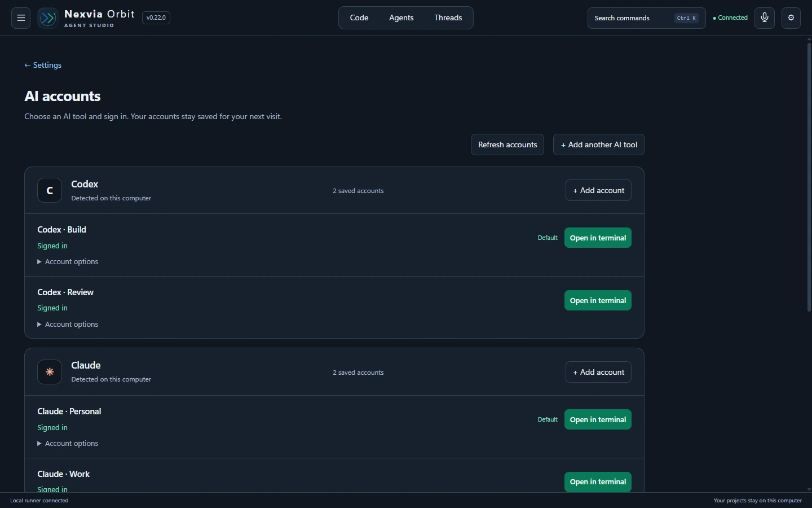This screenshot has height=508, width=812.
Task: Click the Nexvia Orbit logo icon
Action: [48, 18]
